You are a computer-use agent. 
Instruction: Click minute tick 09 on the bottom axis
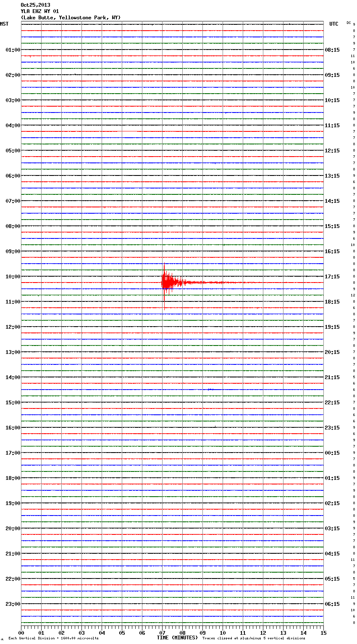[202, 633]
